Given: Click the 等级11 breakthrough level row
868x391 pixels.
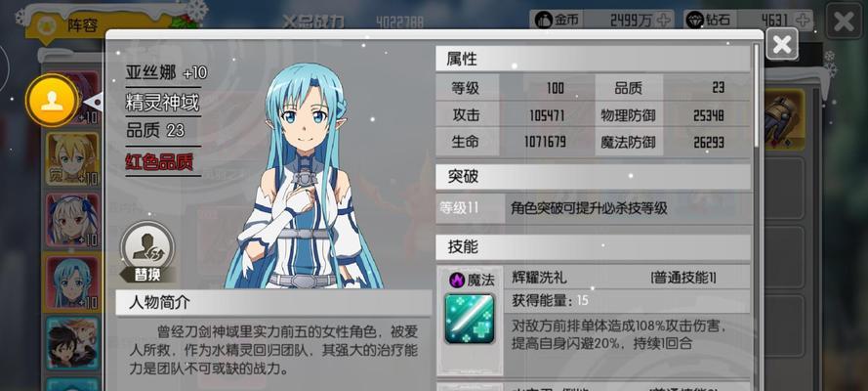Looking at the screenshot, I should click(593, 208).
